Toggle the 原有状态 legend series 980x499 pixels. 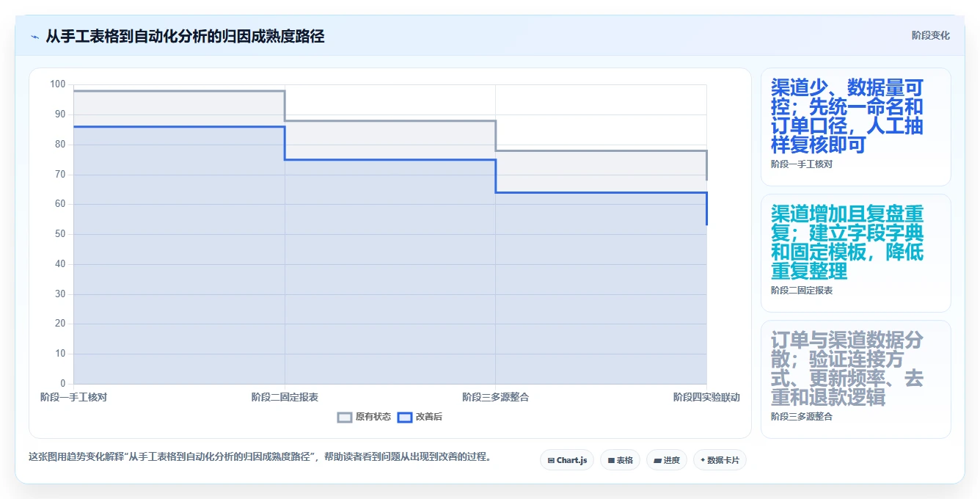coord(364,417)
